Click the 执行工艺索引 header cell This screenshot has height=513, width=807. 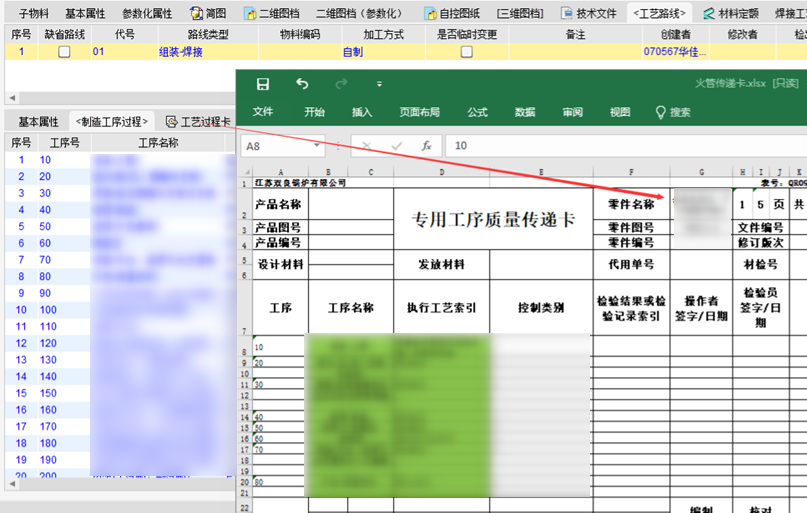(442, 308)
